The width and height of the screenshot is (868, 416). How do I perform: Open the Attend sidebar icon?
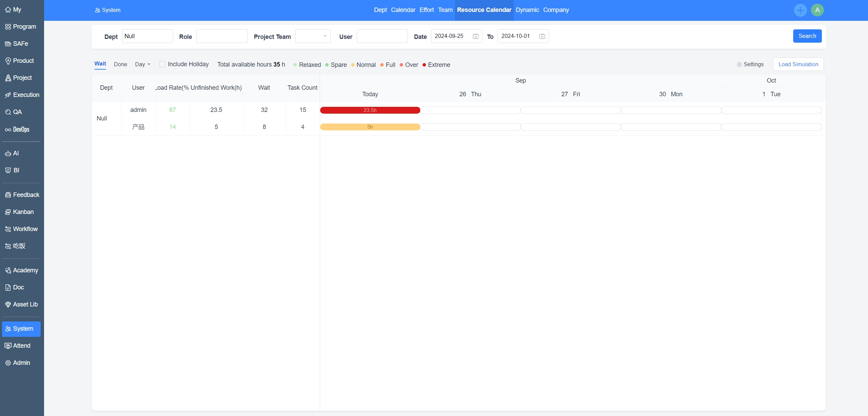point(8,346)
